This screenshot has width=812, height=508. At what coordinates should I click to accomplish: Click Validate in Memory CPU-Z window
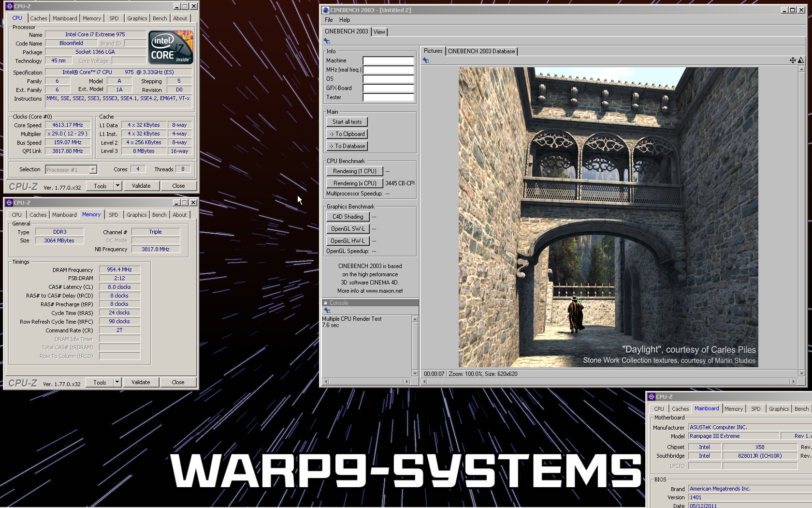[141, 382]
